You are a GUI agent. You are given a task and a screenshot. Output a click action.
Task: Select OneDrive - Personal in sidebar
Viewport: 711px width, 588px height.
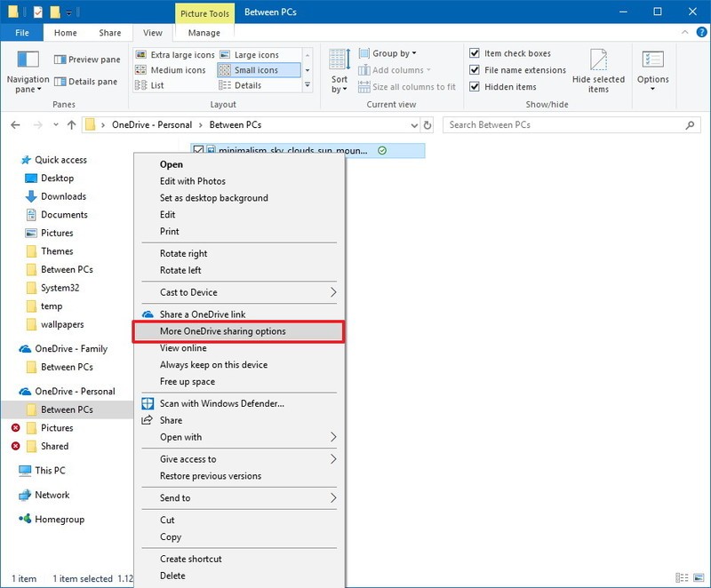(68, 392)
